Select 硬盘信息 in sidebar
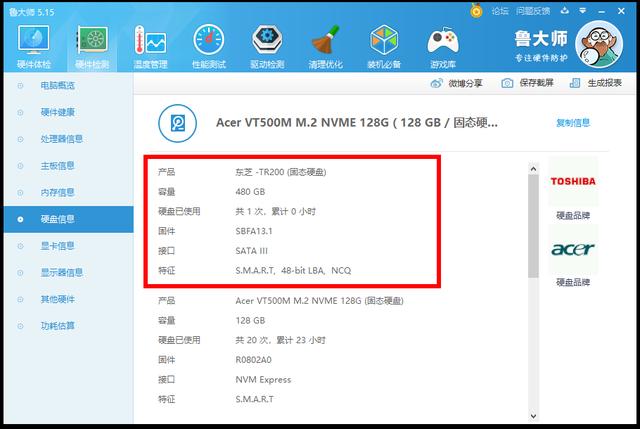The height and width of the screenshot is (429, 640). [69, 219]
